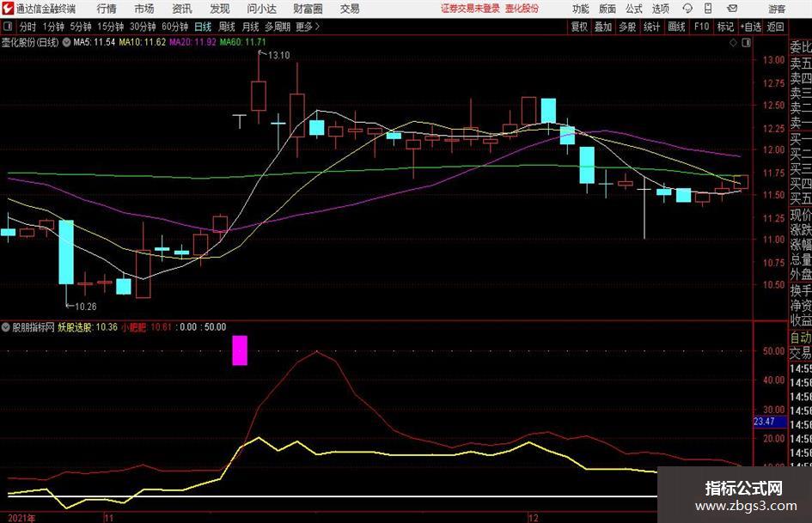The height and width of the screenshot is (523, 812).
Task: Open the 功能 menu
Action: [581, 9]
